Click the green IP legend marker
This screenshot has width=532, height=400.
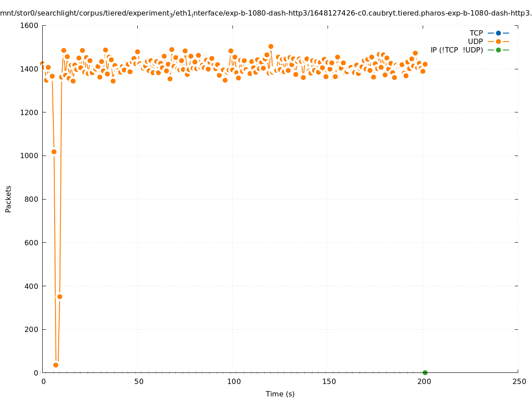pos(498,50)
